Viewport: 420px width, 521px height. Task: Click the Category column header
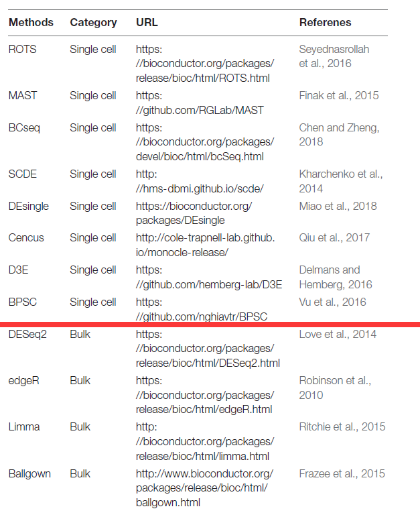click(93, 22)
